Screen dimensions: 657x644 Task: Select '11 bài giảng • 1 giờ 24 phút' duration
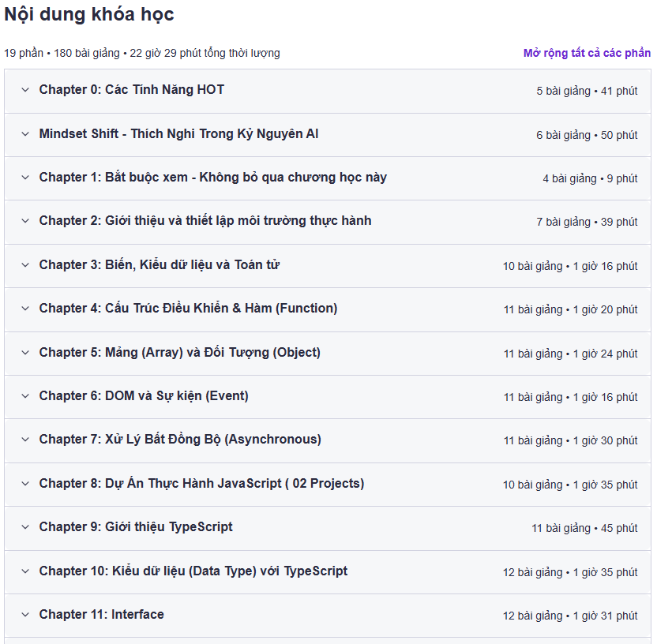click(x=571, y=354)
